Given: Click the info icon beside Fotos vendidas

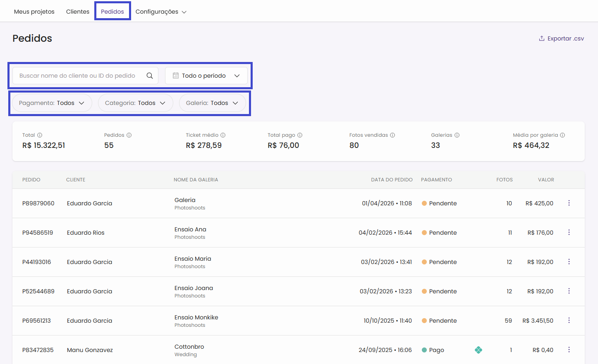Looking at the screenshot, I should click(x=392, y=135).
